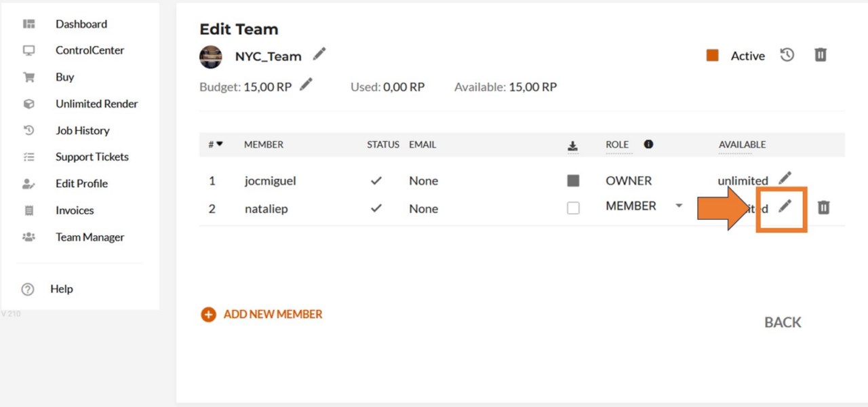Open the team history clock icon

[x=787, y=55]
